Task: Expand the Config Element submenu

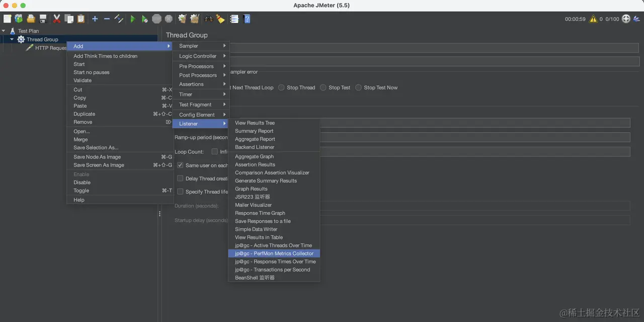Action: [x=201, y=115]
